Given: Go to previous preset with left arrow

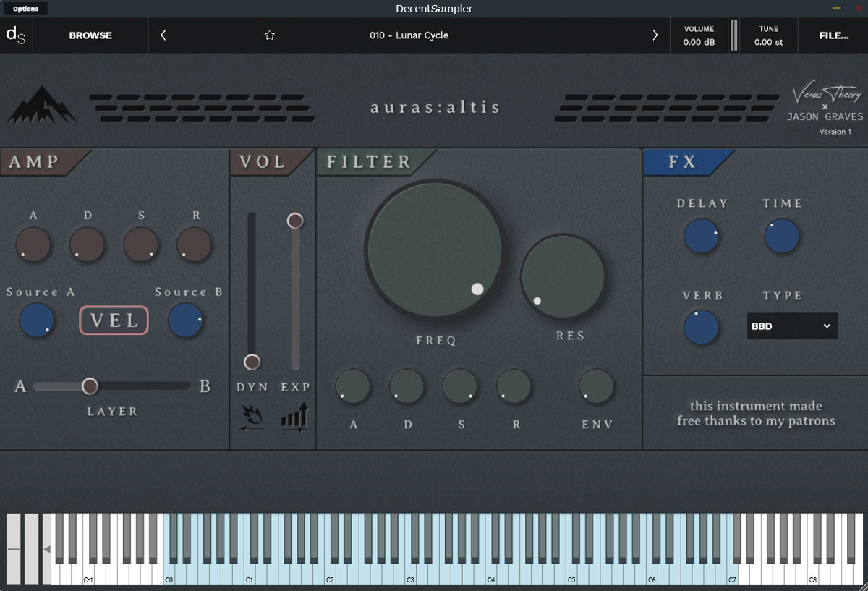Looking at the screenshot, I should (x=163, y=35).
